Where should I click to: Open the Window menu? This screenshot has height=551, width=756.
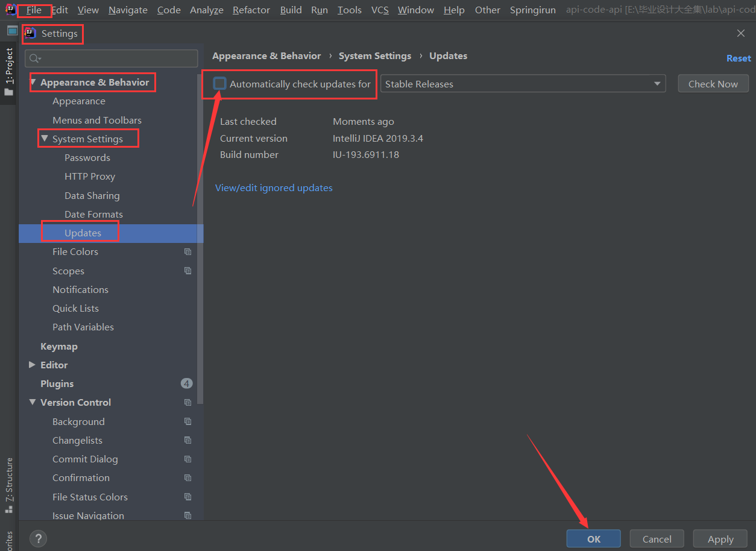(416, 10)
